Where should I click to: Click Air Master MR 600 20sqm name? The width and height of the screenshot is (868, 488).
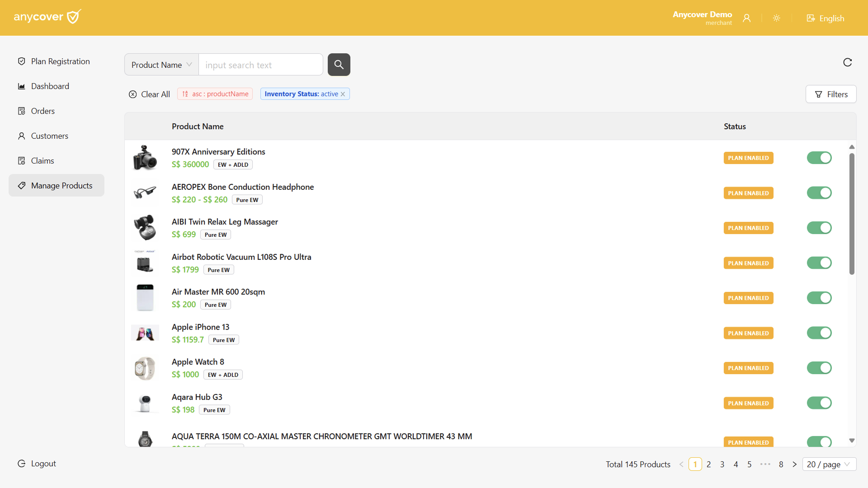[218, 291]
